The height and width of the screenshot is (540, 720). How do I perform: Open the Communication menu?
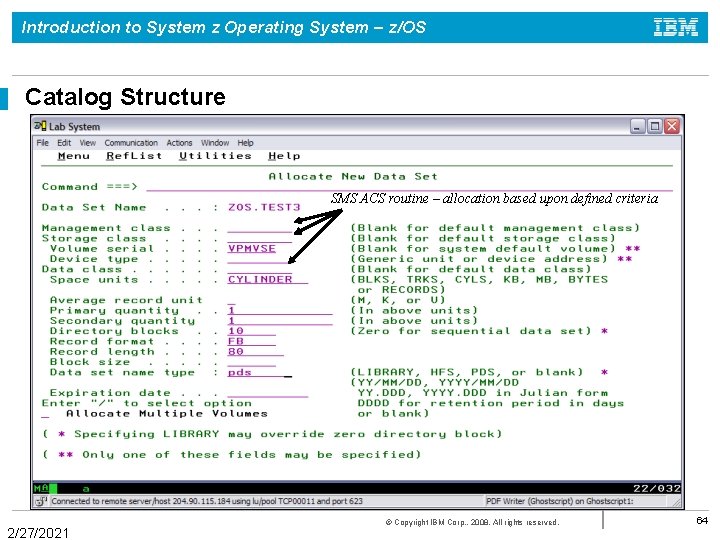coord(131,143)
